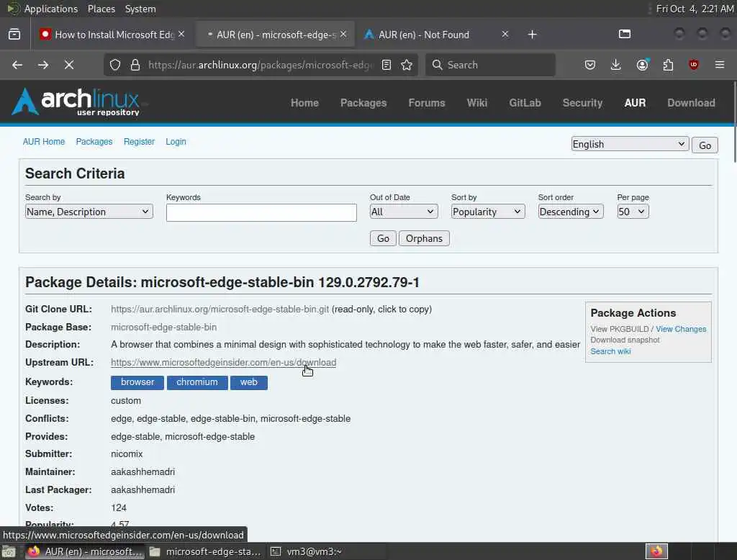Open the Places menu
Screen dimensions: 737x560
click(x=101, y=9)
